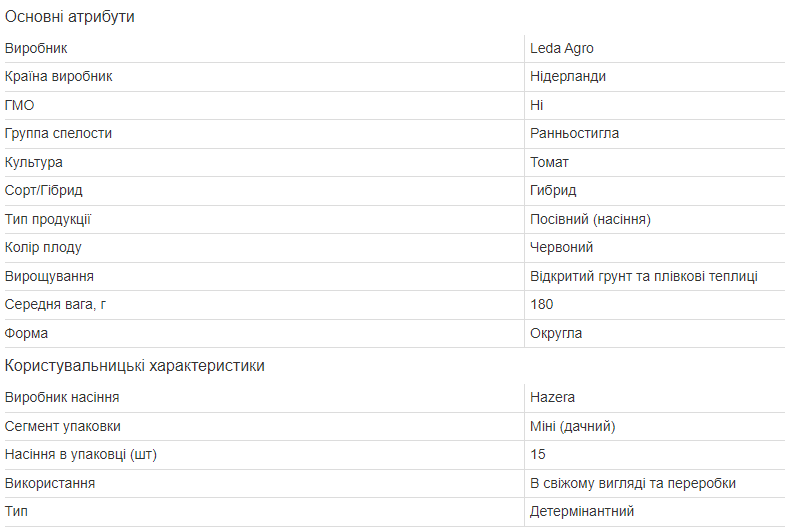Click the 'Виробник' attribute label
Screen dimensions: 785x530
pyautogui.click(x=36, y=49)
